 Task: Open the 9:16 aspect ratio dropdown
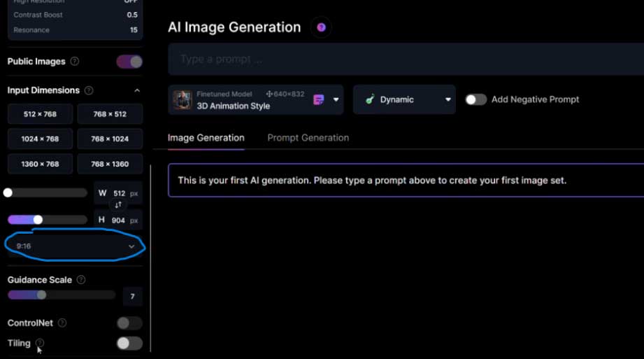tap(75, 246)
